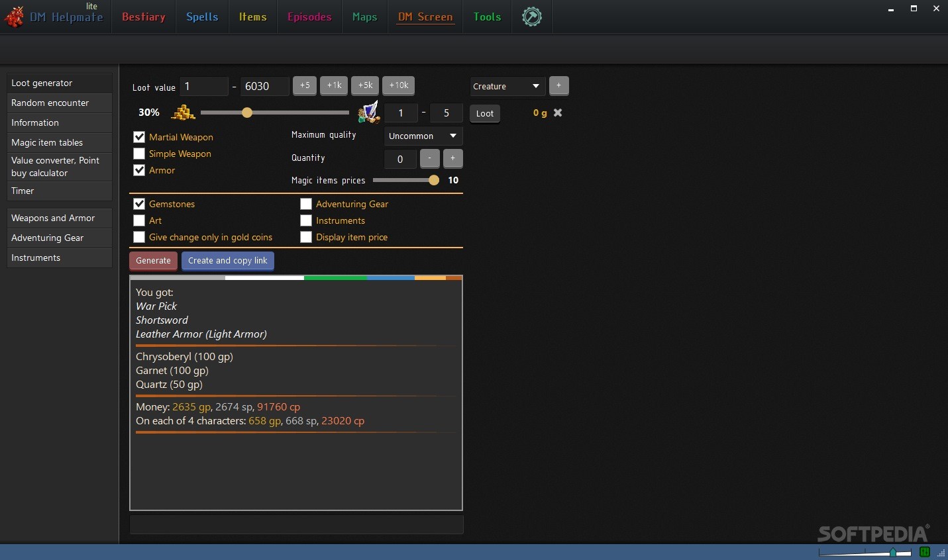Open Instruments sidebar entry
948x560 pixels.
pos(59,257)
